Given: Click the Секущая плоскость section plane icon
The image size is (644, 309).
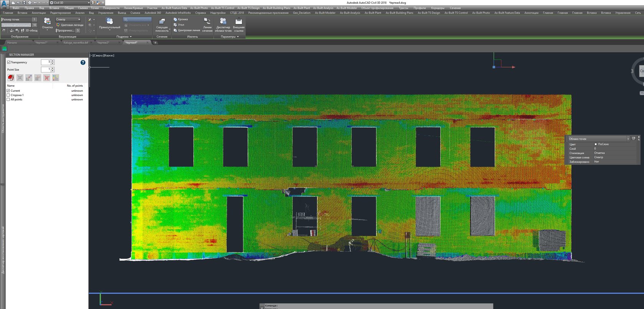Looking at the screenshot, I should 162,21.
